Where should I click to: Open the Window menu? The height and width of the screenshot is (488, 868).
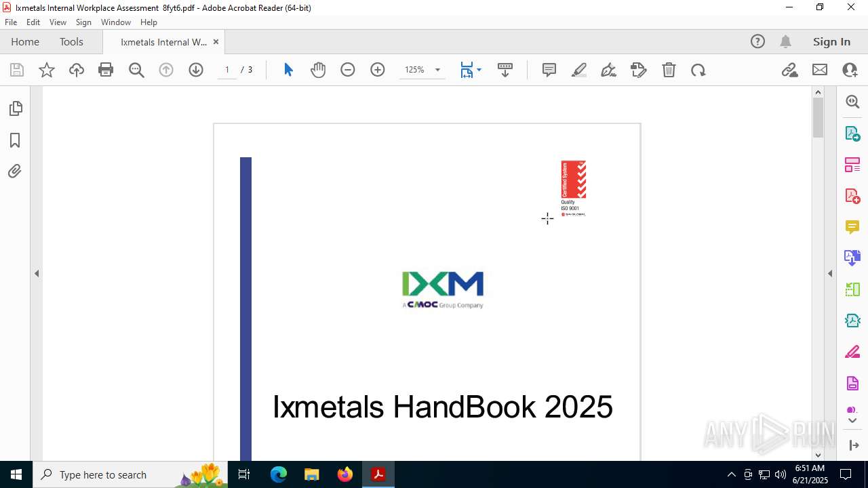116,22
